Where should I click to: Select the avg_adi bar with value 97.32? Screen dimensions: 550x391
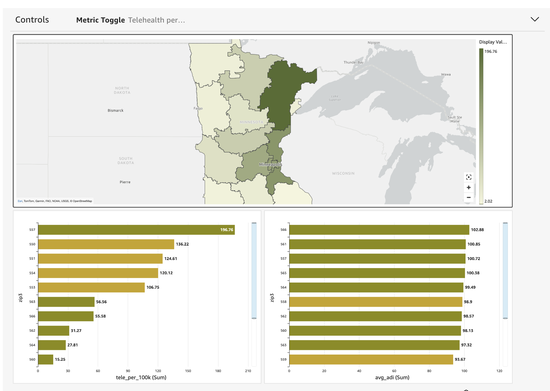(x=374, y=345)
